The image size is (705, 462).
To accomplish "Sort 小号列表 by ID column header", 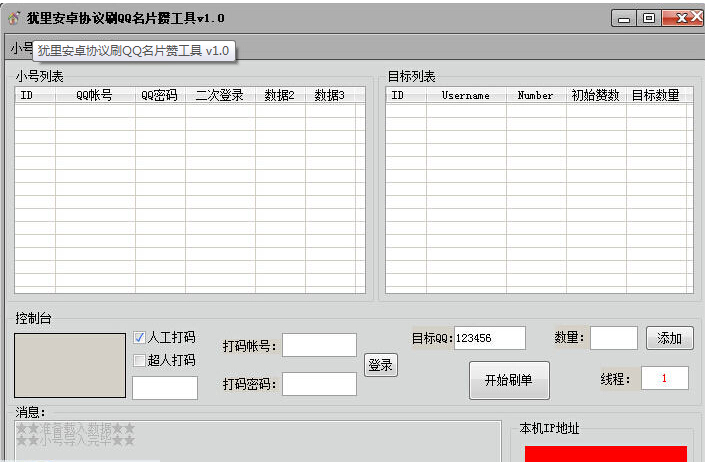I will (x=35, y=95).
